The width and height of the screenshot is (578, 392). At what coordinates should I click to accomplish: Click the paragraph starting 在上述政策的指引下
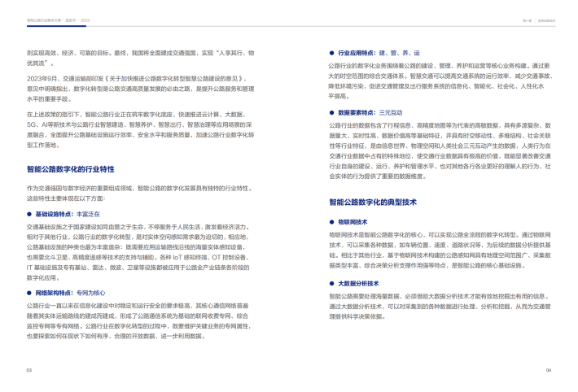pos(141,129)
